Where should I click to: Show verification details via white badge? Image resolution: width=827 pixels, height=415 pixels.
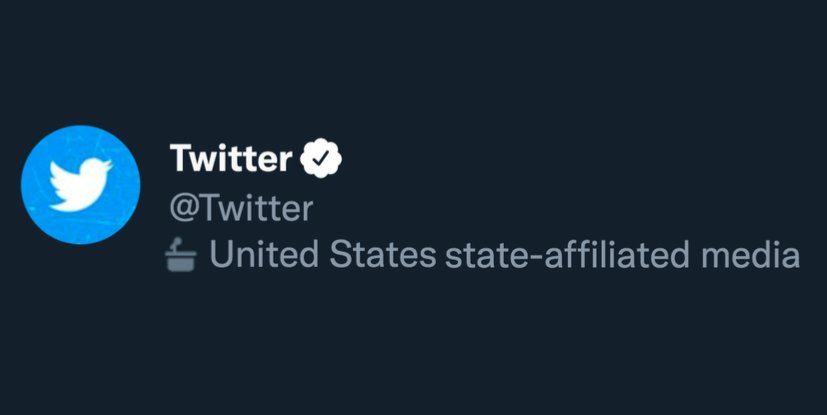[x=322, y=158]
